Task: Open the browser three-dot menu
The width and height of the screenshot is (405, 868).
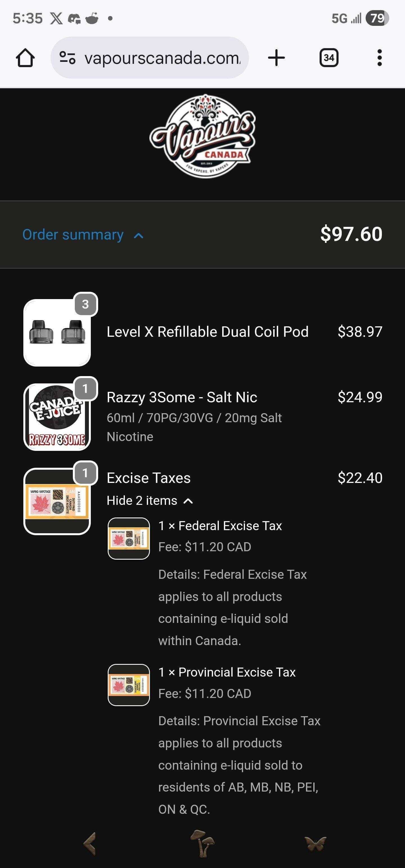Action: (379, 58)
